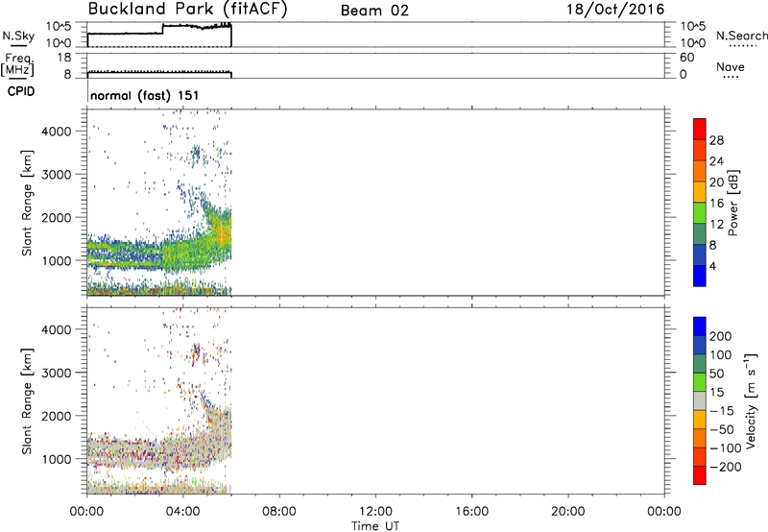
Task: Click the '60' Nave axis tick label
Action: click(x=687, y=58)
